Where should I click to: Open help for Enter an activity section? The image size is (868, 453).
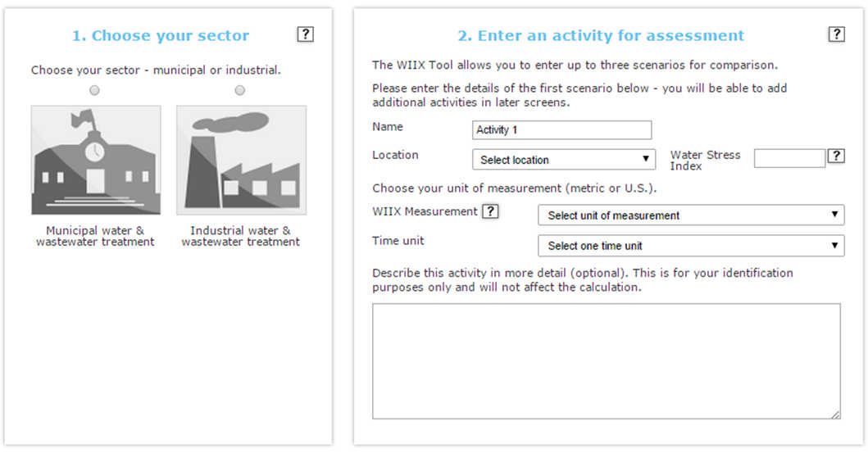[836, 34]
